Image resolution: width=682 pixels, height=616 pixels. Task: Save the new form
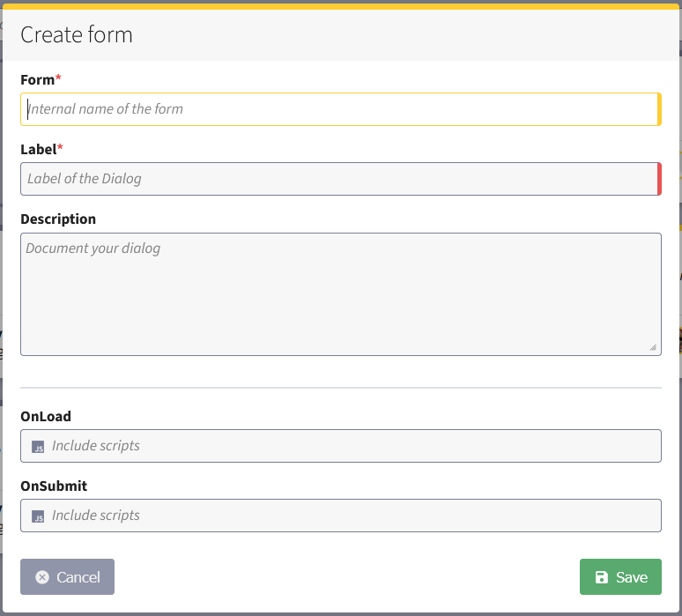point(620,577)
